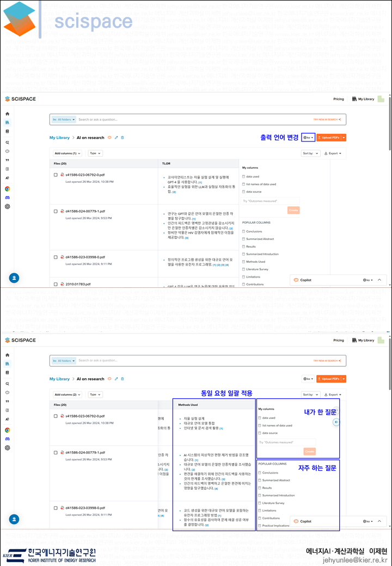
Task: Click 'Create' button in upper screenshot columns panel
Action: coord(293,210)
